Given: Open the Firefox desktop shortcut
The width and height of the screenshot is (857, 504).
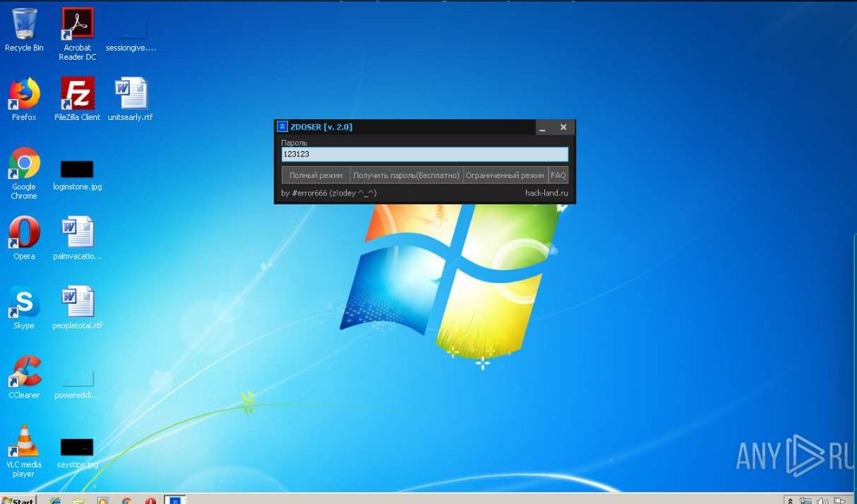Looking at the screenshot, I should tap(24, 94).
